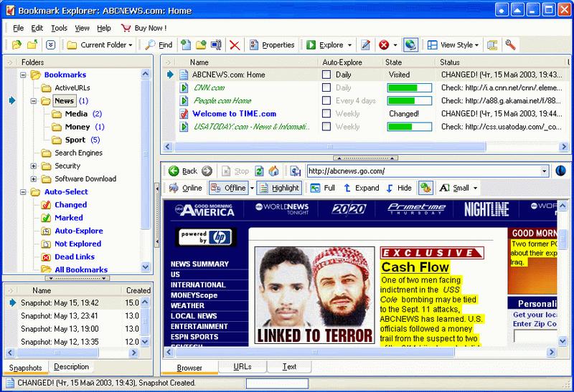Expand the Software Download folder node
Image resolution: width=574 pixels, height=392 pixels.
click(x=34, y=179)
